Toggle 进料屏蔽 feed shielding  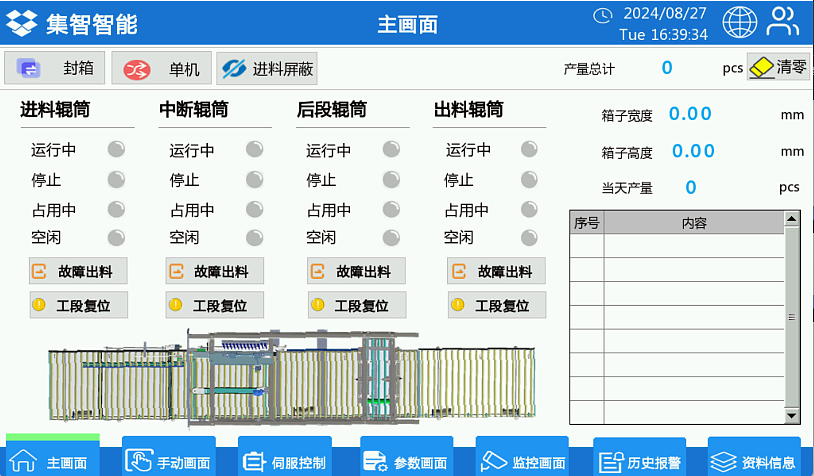pos(267,69)
